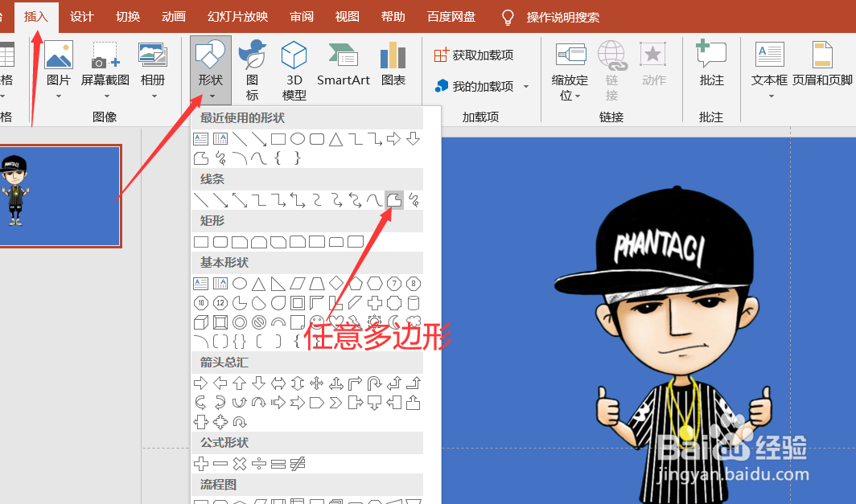Click 我的加载项 button
The height and width of the screenshot is (504, 856).
[475, 86]
